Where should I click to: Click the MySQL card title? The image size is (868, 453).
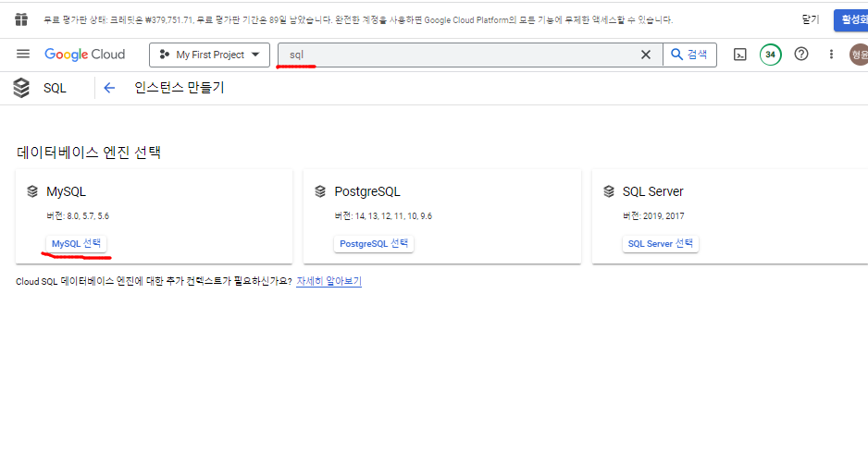point(66,191)
